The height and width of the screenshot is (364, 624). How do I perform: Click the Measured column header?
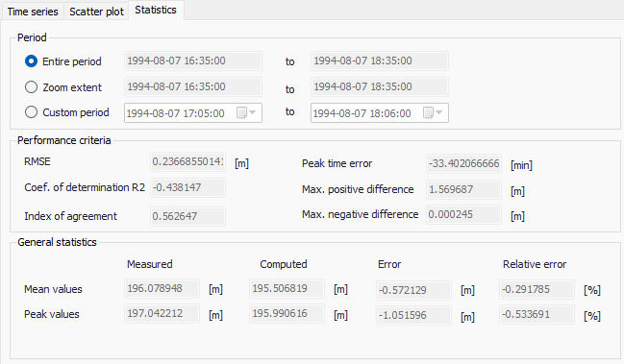(150, 264)
